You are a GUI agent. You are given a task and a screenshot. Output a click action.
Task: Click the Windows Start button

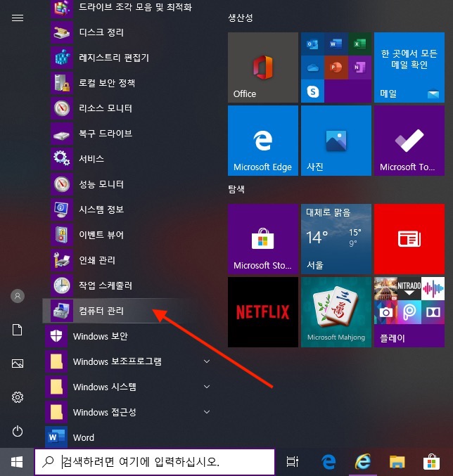(x=17, y=462)
